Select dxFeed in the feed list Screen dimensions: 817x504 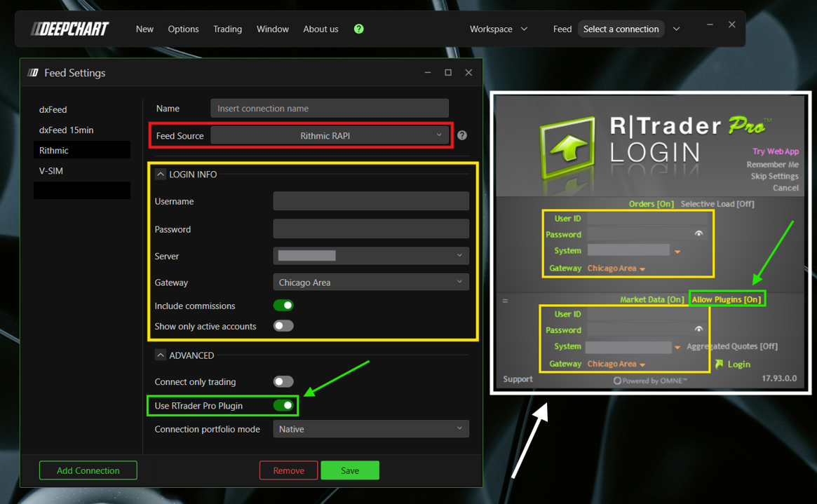(x=82, y=109)
